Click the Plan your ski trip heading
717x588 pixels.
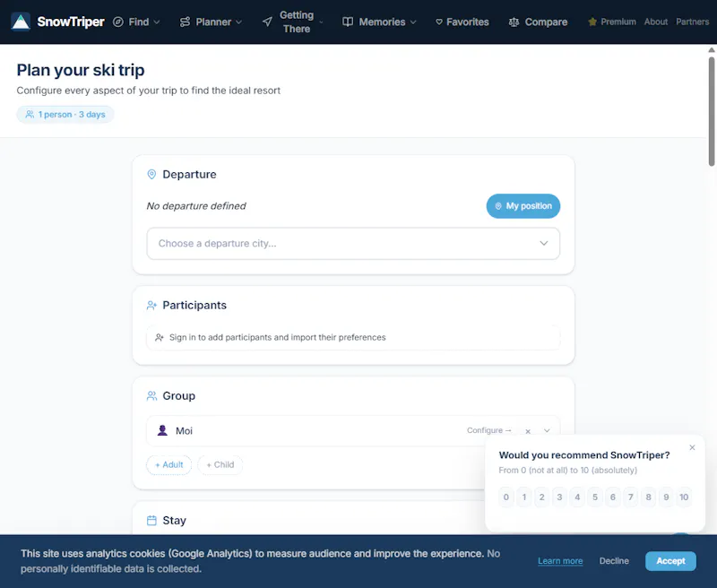(x=81, y=70)
